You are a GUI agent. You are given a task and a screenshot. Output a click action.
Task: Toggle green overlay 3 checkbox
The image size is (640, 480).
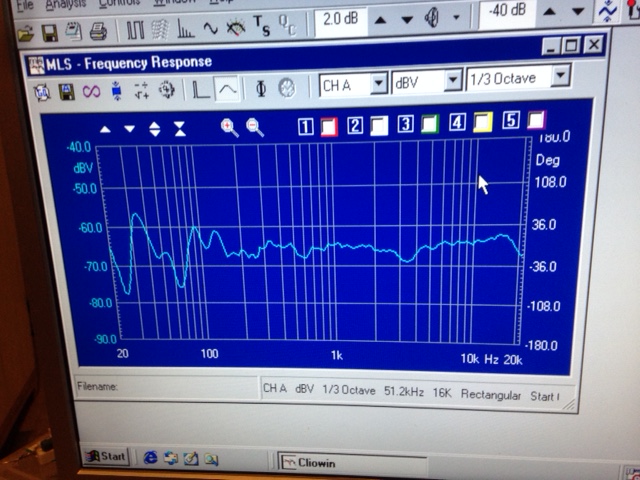click(x=430, y=124)
